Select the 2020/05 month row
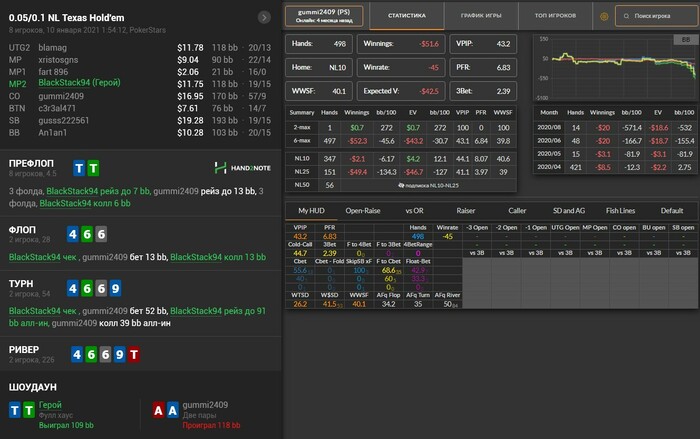The height and width of the screenshot is (439, 700). tap(615, 154)
